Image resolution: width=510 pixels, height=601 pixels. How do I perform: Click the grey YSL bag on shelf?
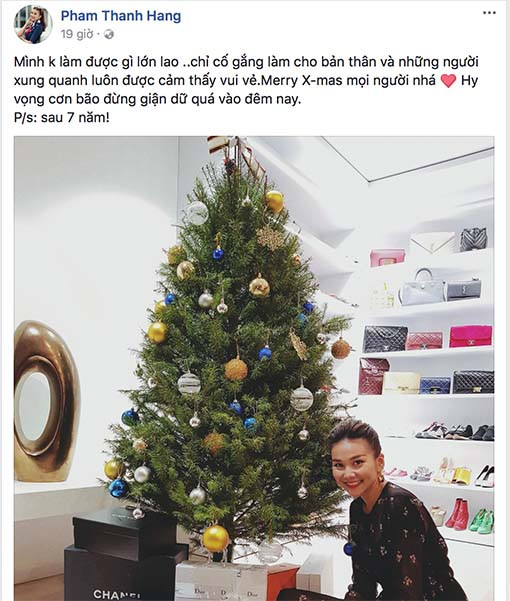click(x=463, y=290)
